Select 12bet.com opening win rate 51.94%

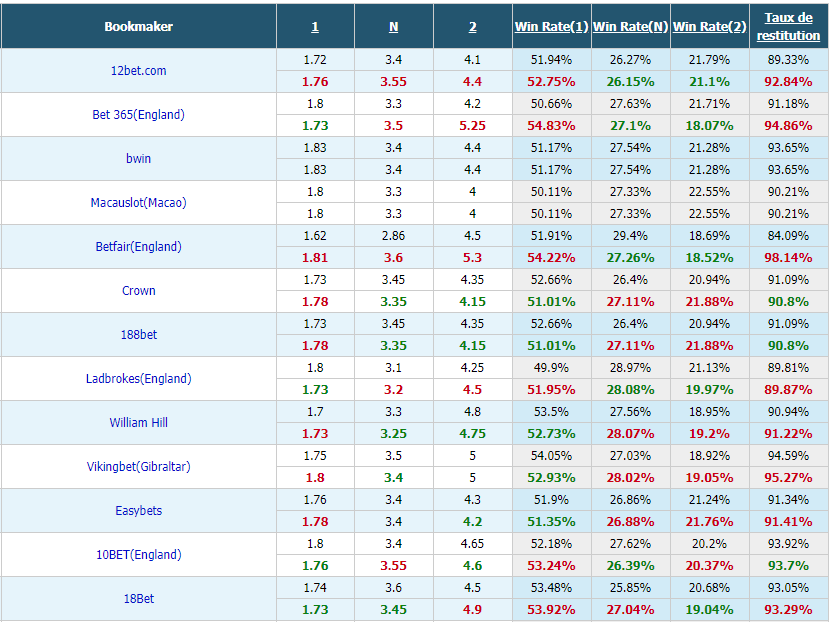click(x=552, y=60)
